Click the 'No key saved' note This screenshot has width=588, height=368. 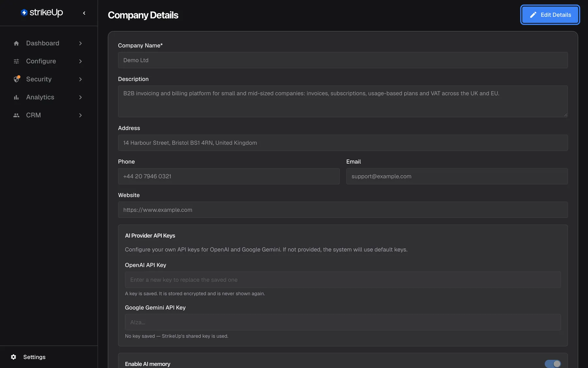[x=176, y=336]
